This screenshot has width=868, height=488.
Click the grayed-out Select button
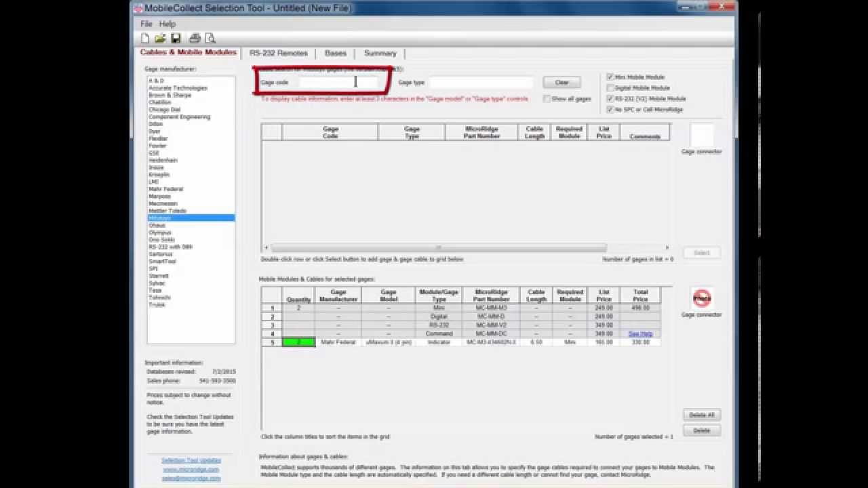pos(701,253)
